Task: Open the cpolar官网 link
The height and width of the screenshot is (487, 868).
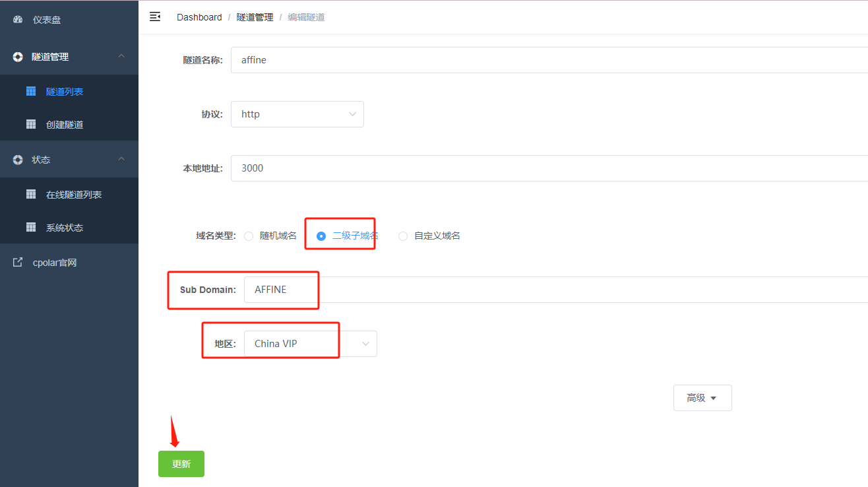Action: coord(69,263)
